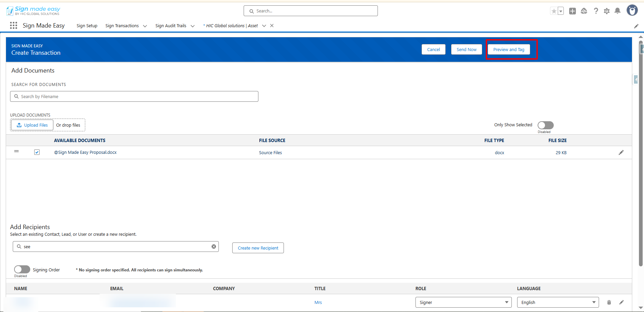Toggle Only Show Selected switch

coord(545,125)
